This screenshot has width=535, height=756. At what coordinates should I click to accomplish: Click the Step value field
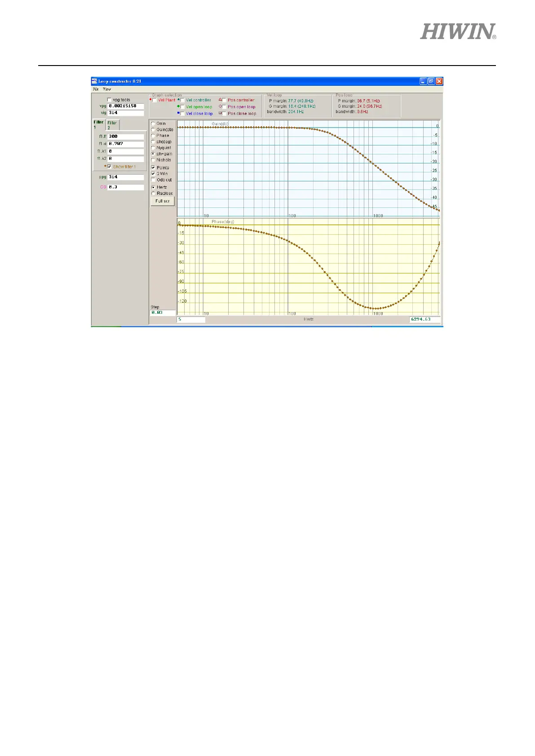[163, 312]
